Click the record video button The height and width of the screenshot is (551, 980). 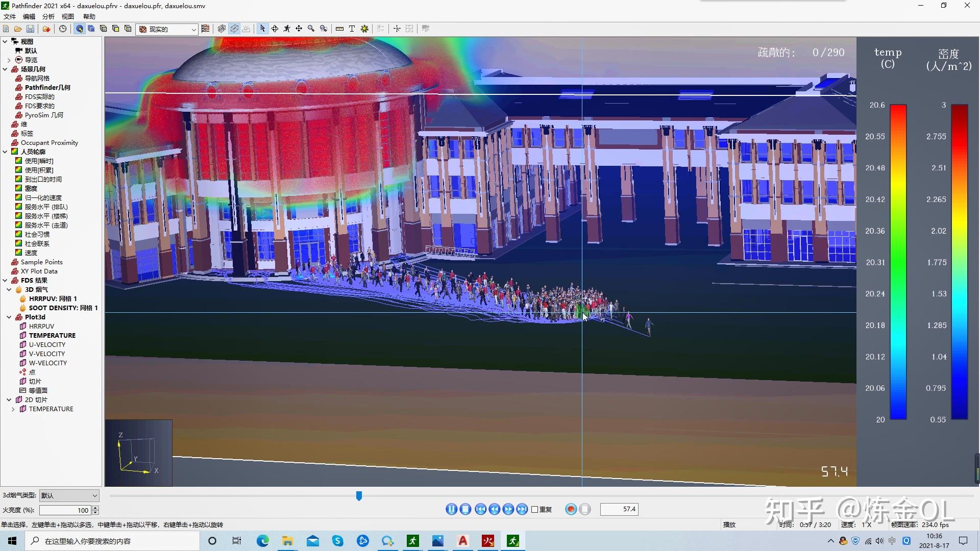point(571,509)
